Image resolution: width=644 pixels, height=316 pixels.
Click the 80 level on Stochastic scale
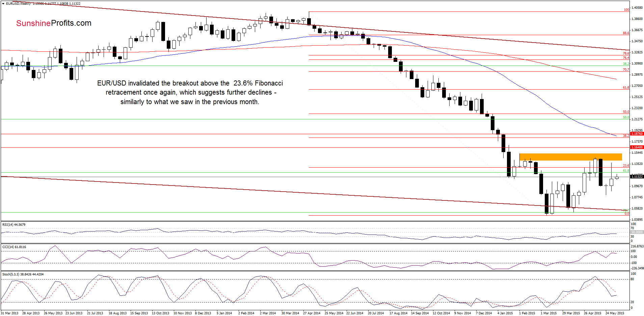click(x=633, y=279)
